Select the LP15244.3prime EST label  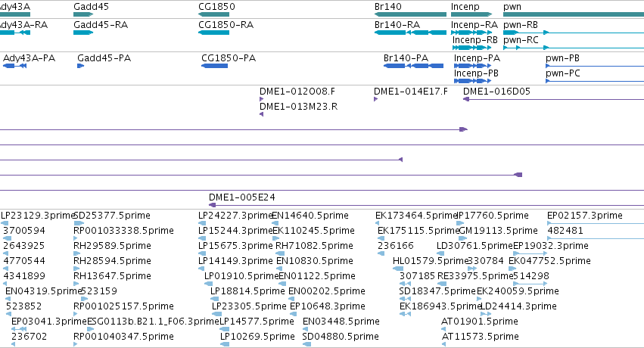pos(235,231)
